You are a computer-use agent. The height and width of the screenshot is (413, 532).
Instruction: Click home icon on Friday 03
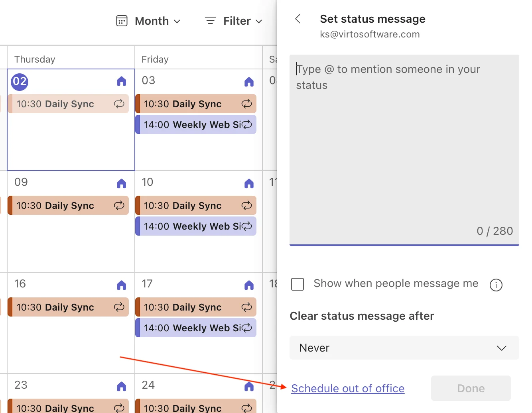click(249, 82)
